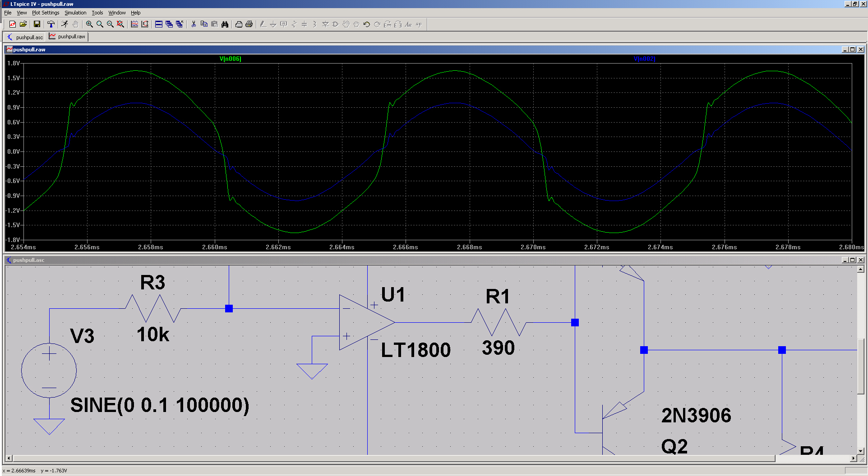Viewport: 868px width, 476px height.
Task: Click the schematic horizontal scrollbar thumb
Action: pos(393,458)
